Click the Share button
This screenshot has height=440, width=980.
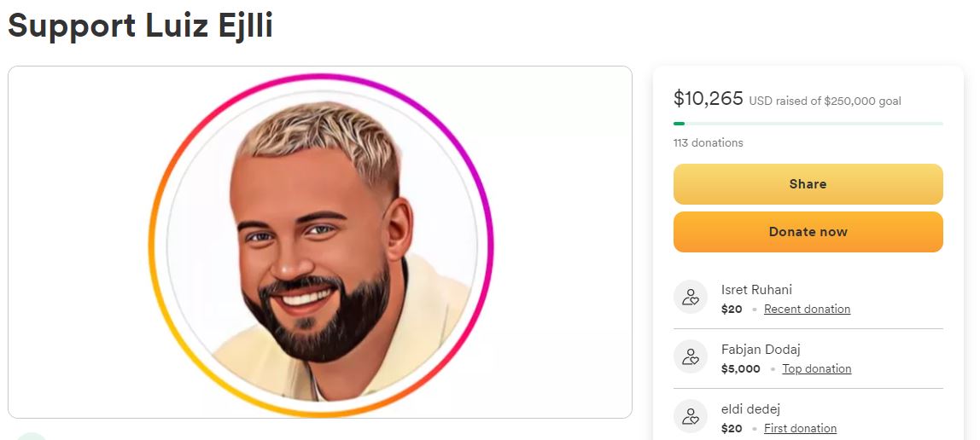click(808, 184)
